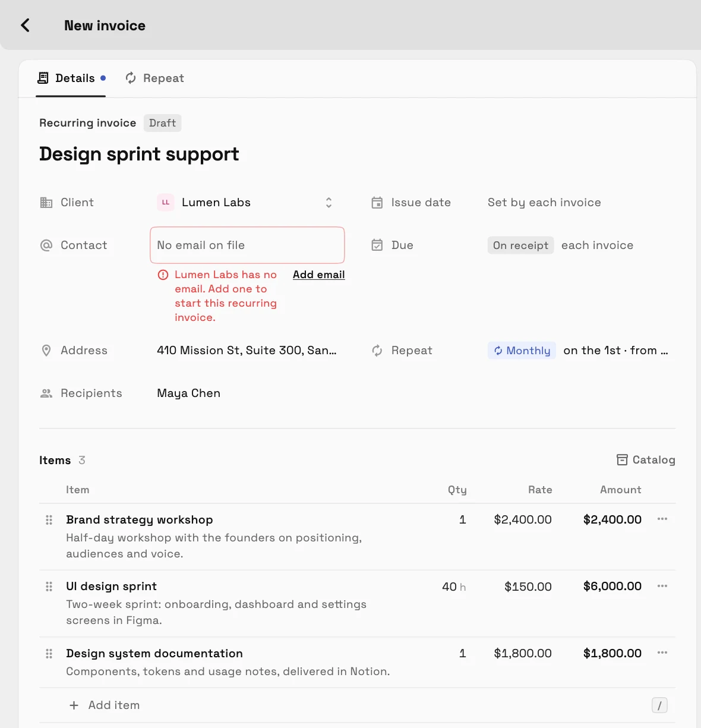The image size is (701, 728).
Task: Click the slash shortcut key badge
Action: [x=659, y=705]
